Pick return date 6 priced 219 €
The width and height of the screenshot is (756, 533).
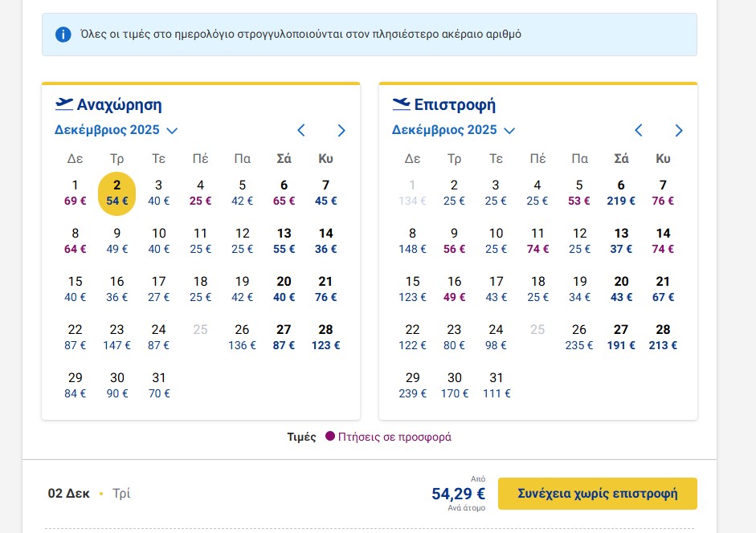click(x=621, y=193)
